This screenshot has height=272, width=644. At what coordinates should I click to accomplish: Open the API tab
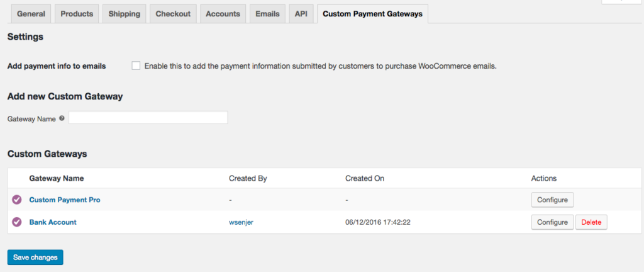[301, 14]
